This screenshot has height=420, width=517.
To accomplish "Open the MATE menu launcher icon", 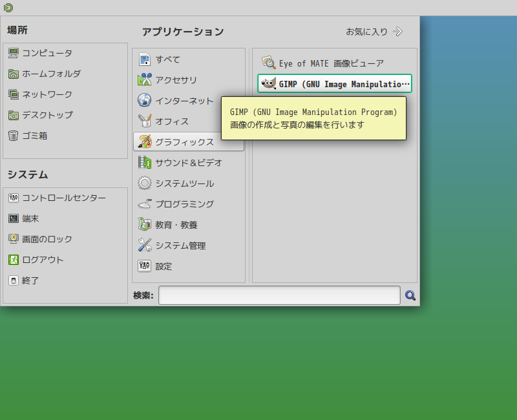I will point(8,7).
